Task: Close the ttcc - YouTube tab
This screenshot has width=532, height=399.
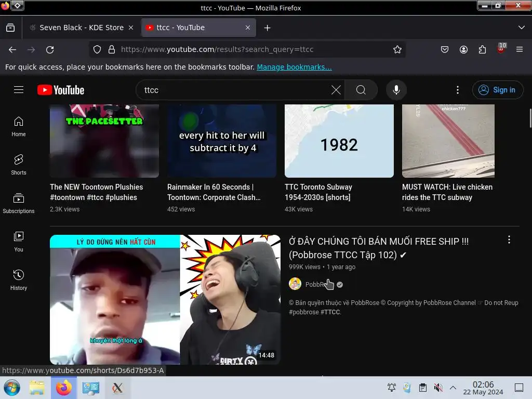Action: click(x=248, y=28)
